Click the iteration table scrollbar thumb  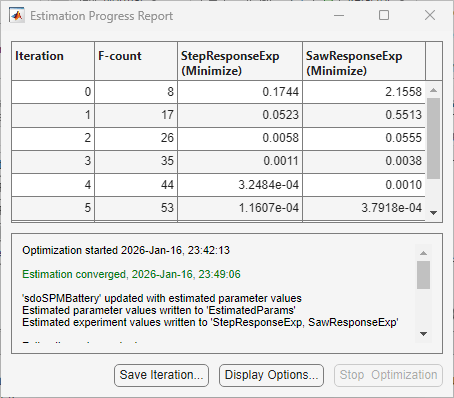(x=434, y=138)
